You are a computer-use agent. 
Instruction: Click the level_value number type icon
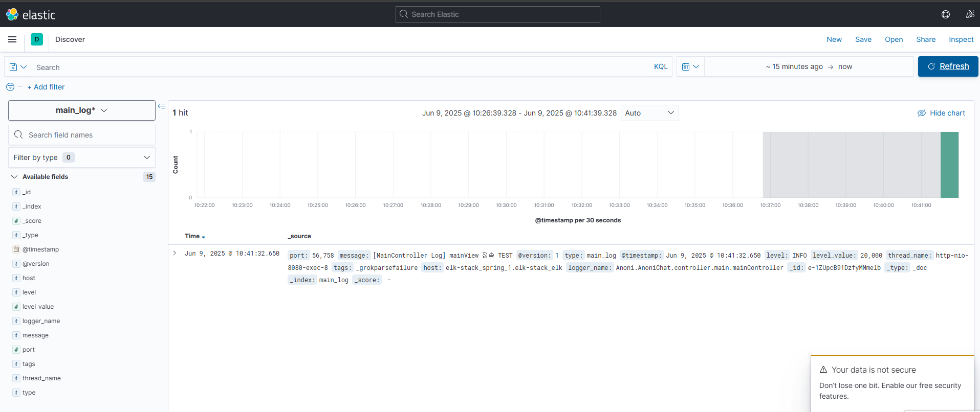pos(16,307)
